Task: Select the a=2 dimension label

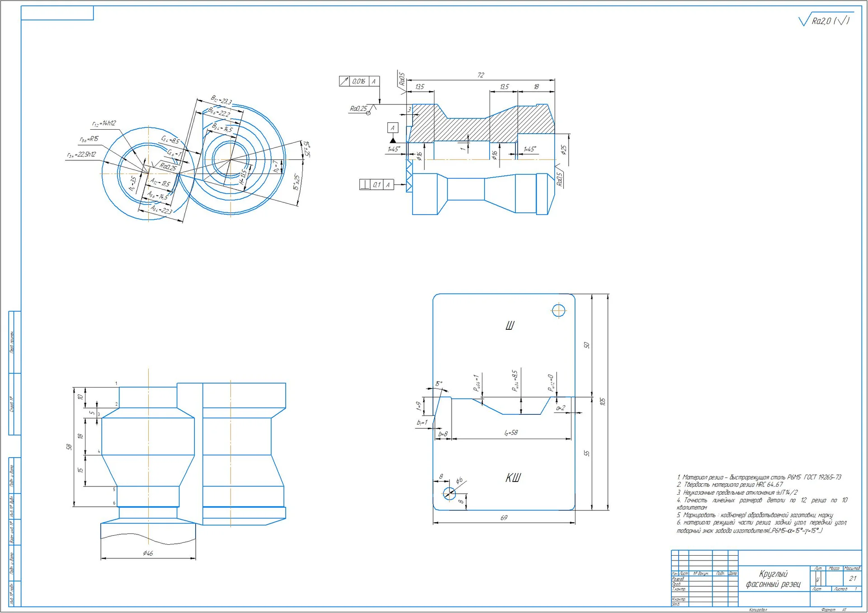Action: [x=560, y=408]
